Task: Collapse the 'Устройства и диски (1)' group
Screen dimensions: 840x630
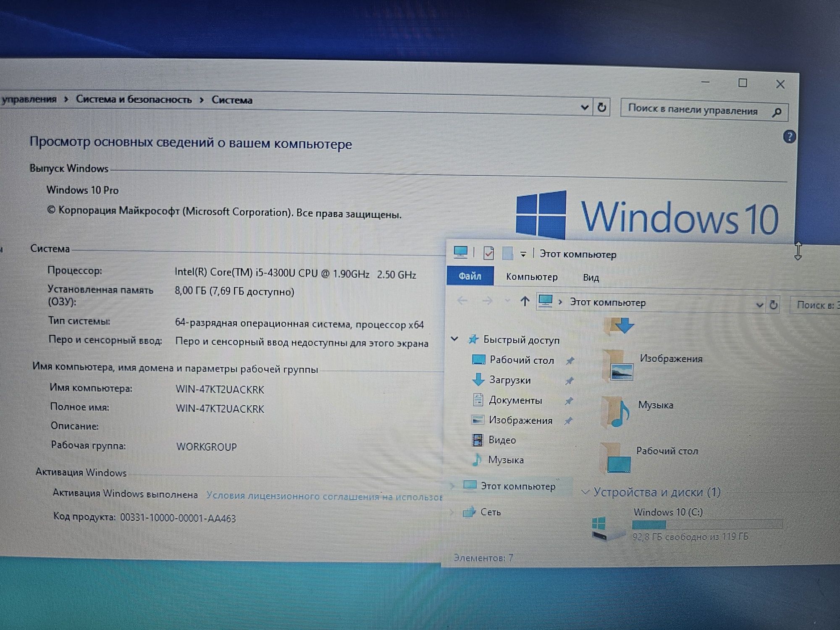Action: pyautogui.click(x=585, y=492)
